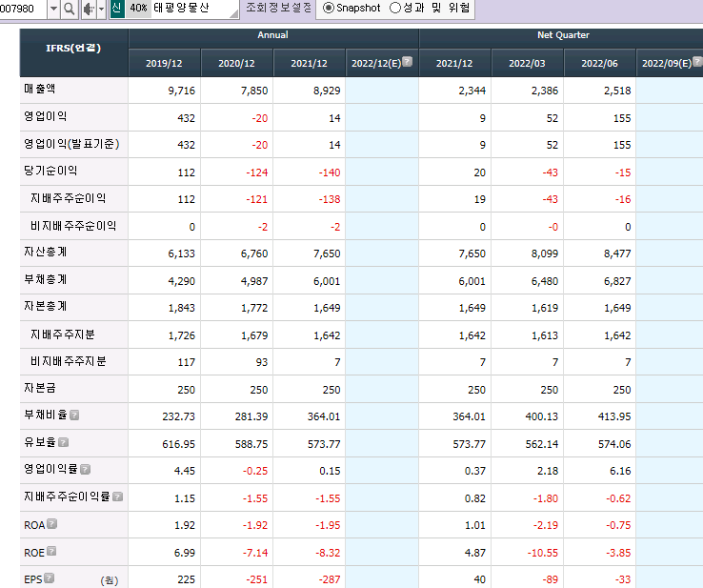Viewport: 703px width, 588px height.
Task: Click 2022/03 ROE value -10.55
Action: click(x=543, y=553)
